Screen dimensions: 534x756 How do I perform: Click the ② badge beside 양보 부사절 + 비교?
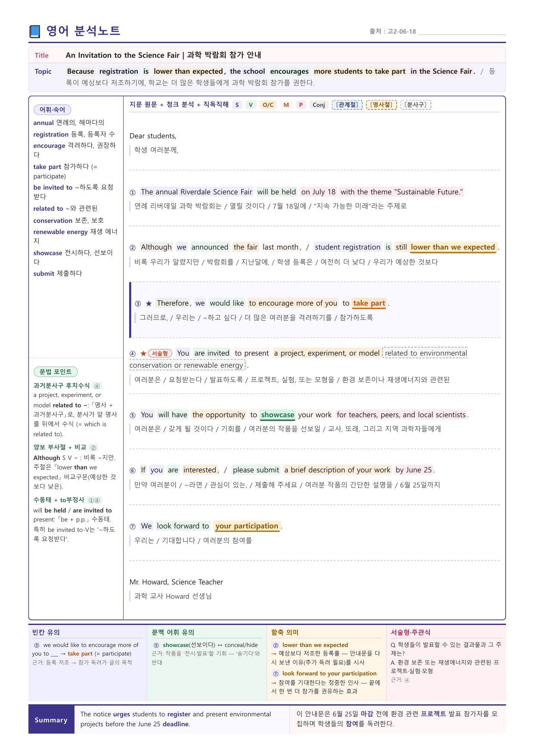93,447
